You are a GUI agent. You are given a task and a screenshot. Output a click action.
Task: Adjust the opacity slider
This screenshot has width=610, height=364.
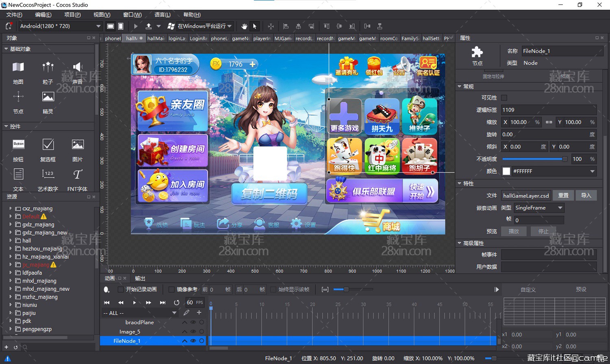535,159
